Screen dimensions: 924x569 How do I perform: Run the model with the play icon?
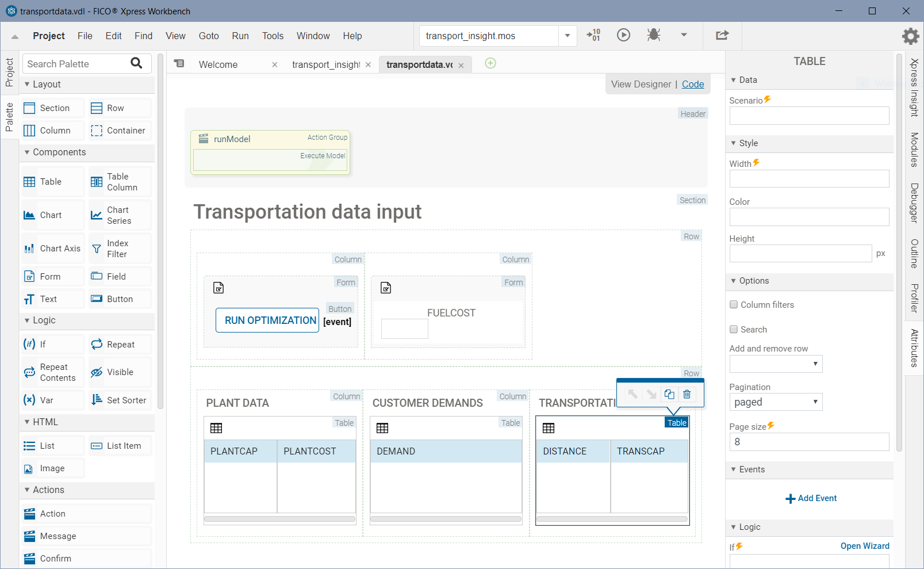click(623, 35)
